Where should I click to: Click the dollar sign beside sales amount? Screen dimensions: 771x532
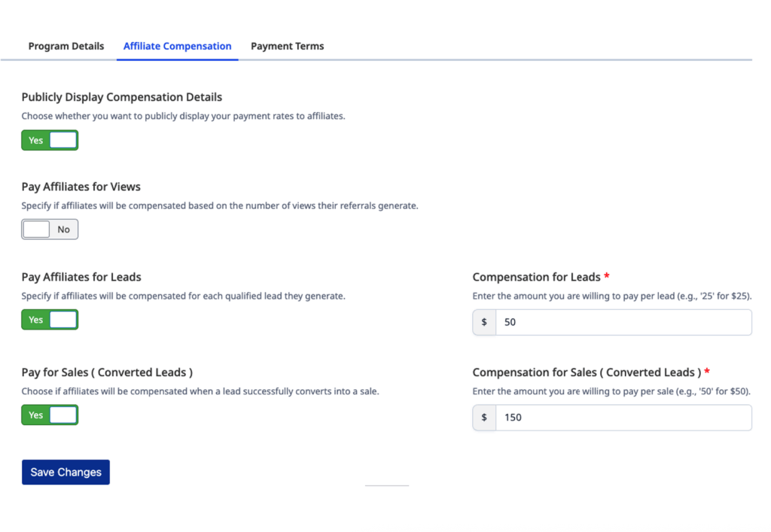click(x=484, y=418)
